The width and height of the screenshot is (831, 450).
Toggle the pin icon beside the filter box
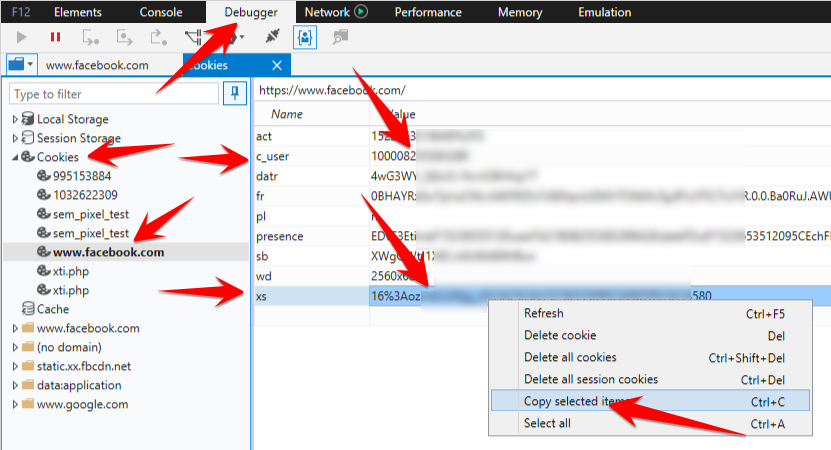[x=235, y=94]
